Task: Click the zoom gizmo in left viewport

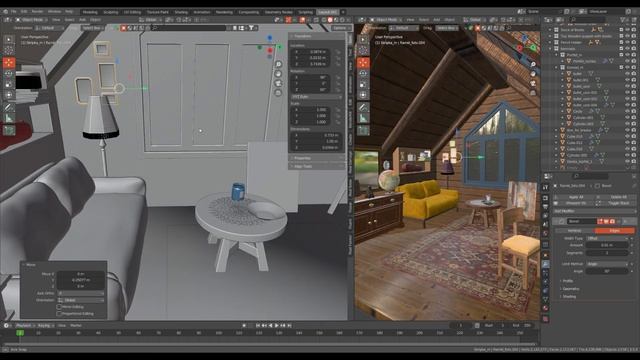Action: 278,64
